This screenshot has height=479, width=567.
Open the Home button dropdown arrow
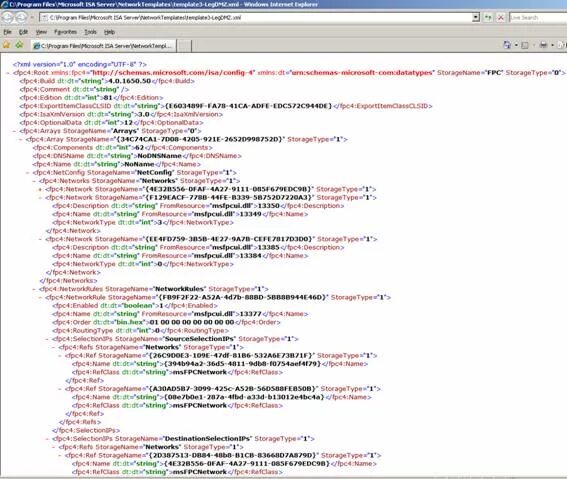pos(516,45)
